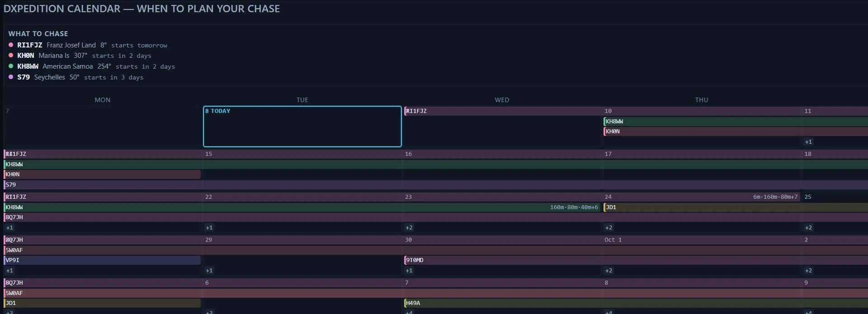The height and width of the screenshot is (314, 868).
Task: Select the S79 Seychelles chase entry
Action: (76, 77)
